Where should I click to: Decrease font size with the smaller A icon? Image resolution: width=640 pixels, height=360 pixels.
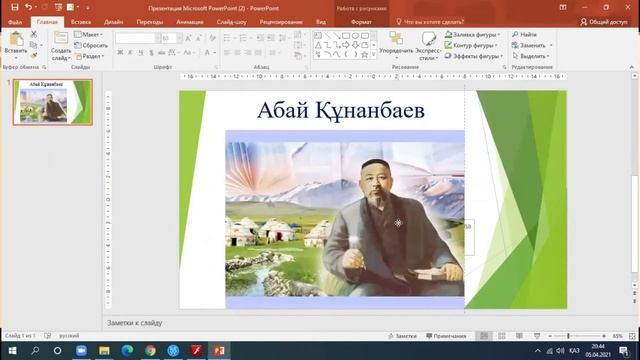tap(198, 38)
